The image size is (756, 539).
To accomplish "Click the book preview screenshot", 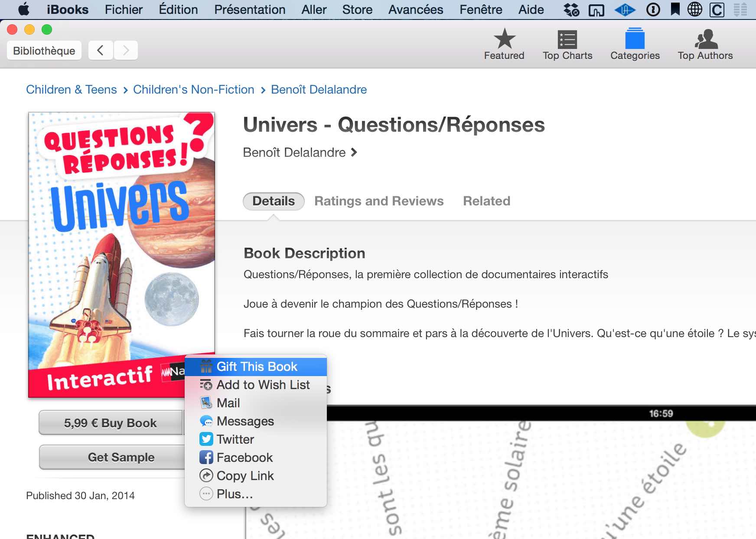I will [x=501, y=472].
